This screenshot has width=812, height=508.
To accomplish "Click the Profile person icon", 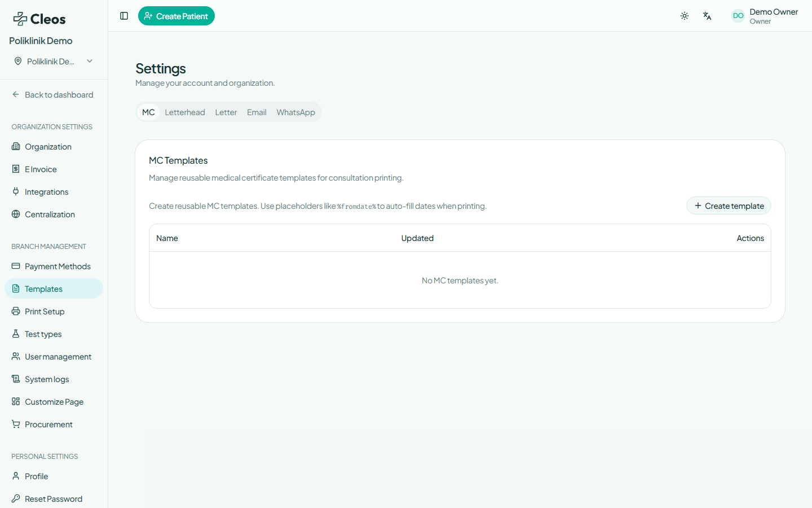I will (x=16, y=476).
